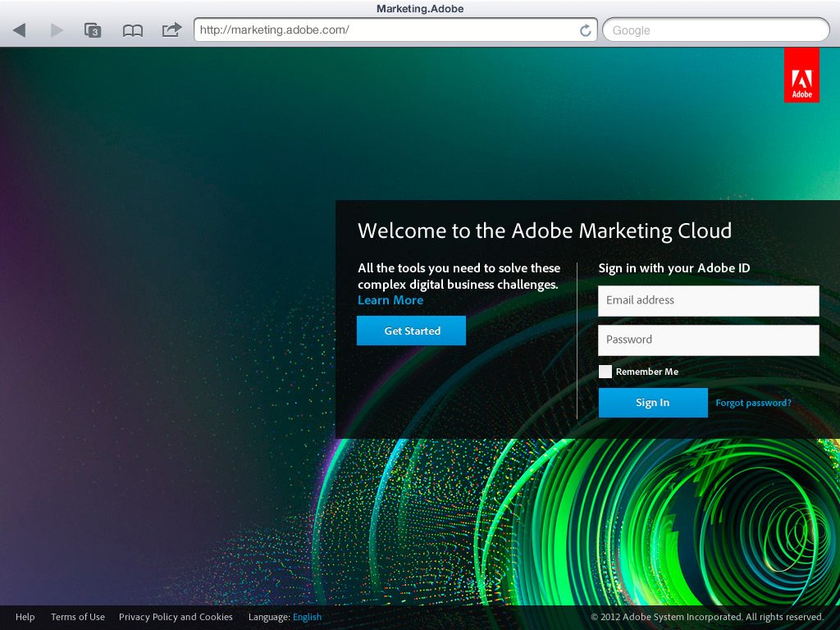Click the Get Started button
Image resolution: width=840 pixels, height=630 pixels.
(x=412, y=331)
